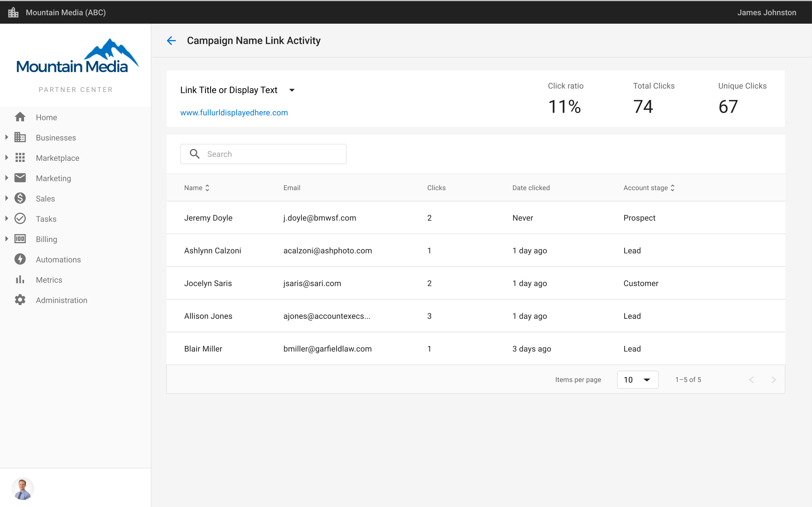Click the Customer account stage cell
This screenshot has width=812, height=507.
[x=641, y=283]
